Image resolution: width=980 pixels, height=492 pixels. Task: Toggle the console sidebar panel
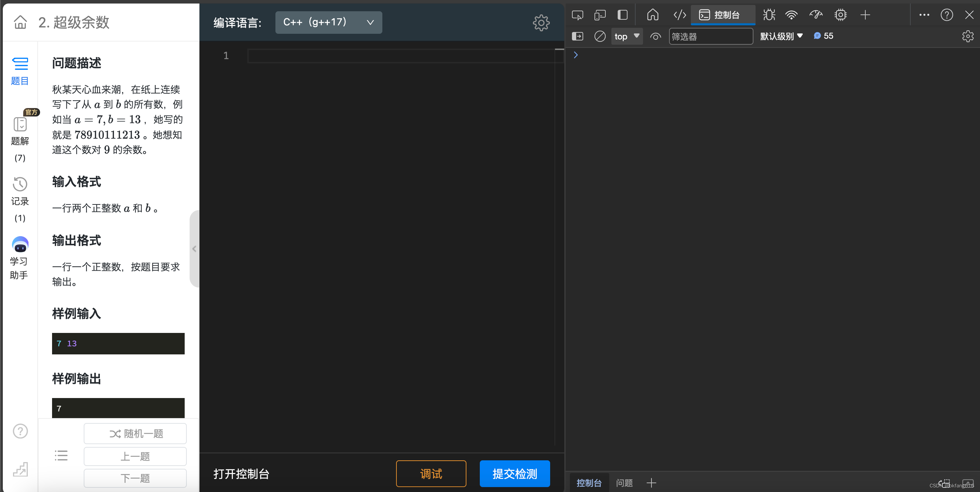pos(578,37)
